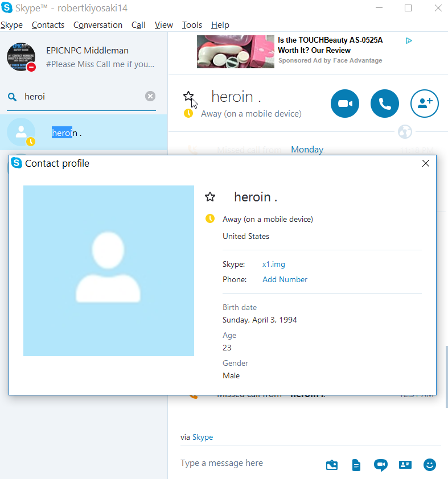Click the conversation scrollbar thumb
The image size is (448, 479).
tap(446, 377)
